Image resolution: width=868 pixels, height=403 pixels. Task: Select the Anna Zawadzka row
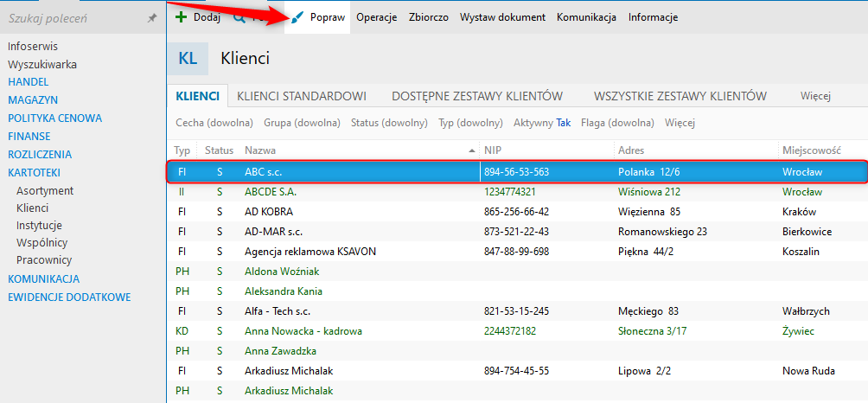click(x=517, y=351)
